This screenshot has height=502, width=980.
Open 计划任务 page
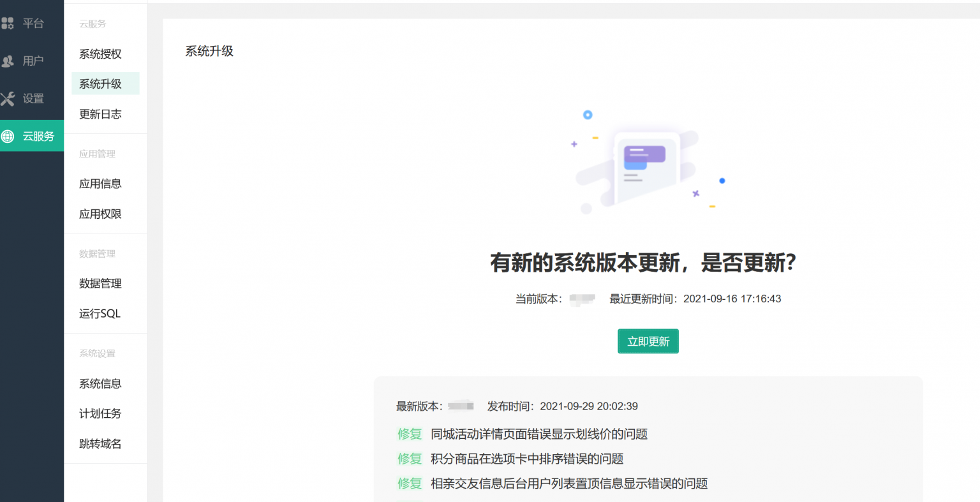100,414
